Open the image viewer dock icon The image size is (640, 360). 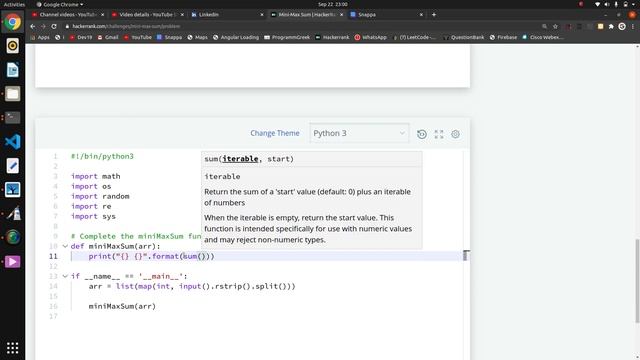click(x=13, y=189)
